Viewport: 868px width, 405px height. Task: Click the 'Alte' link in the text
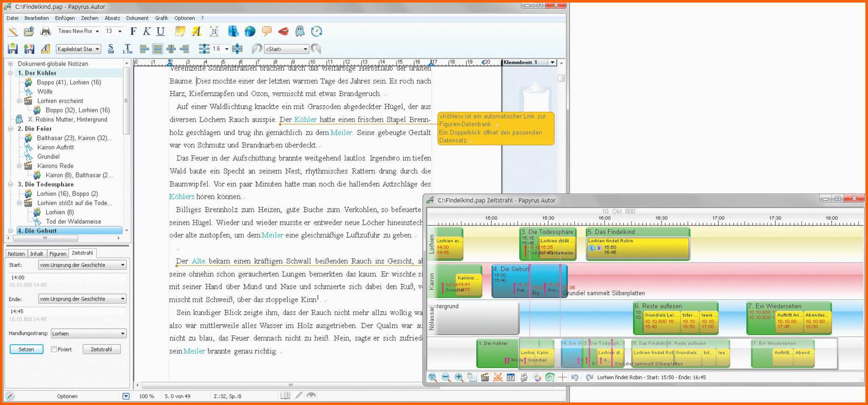tap(198, 261)
